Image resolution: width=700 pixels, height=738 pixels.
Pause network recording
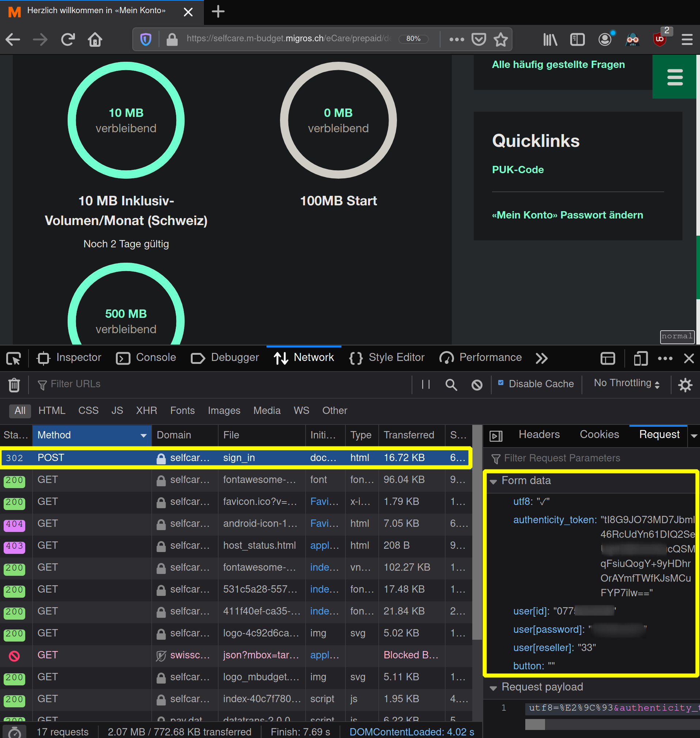point(426,384)
